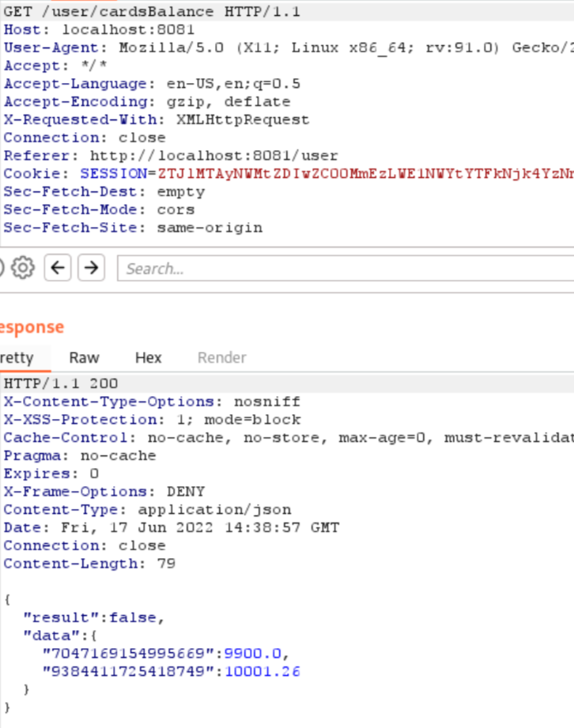Click the Host: localhost:8081 header
This screenshot has width=574, height=728.
tap(99, 29)
